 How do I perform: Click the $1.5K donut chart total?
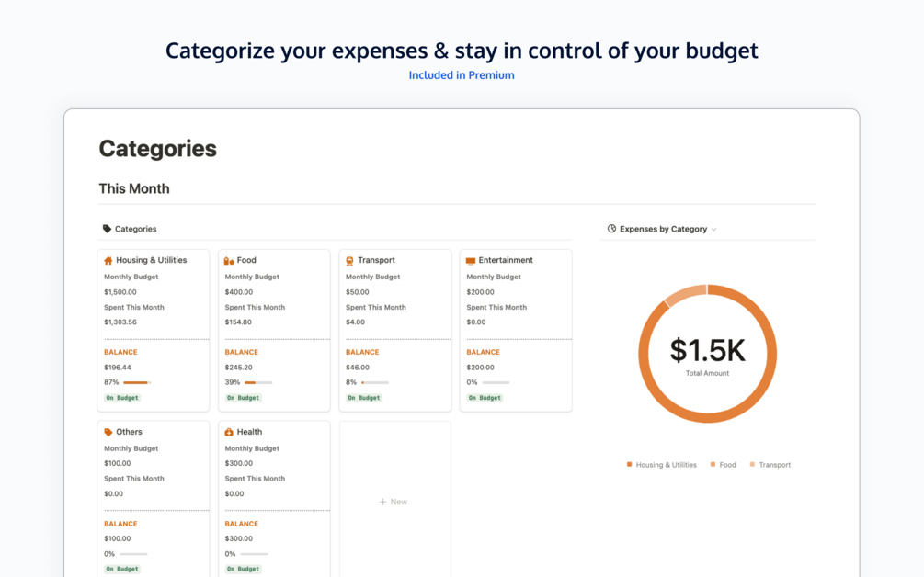(707, 351)
